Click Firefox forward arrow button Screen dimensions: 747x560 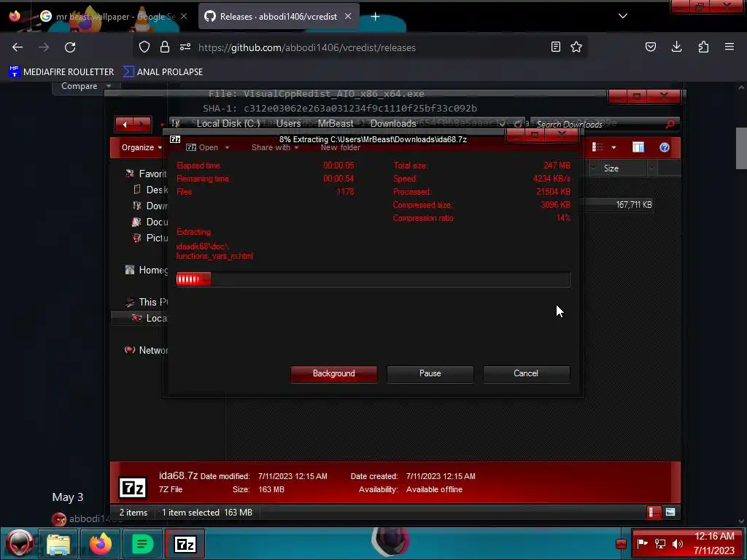[44, 47]
